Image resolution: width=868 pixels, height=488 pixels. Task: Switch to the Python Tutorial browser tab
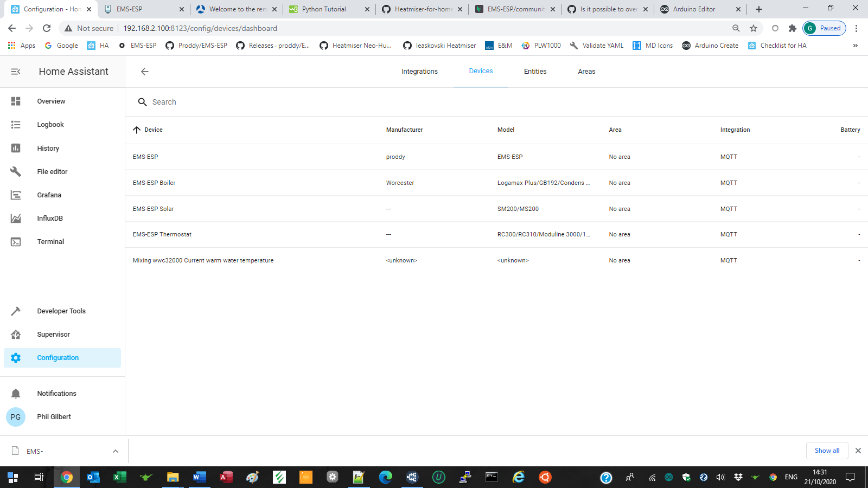[330, 9]
